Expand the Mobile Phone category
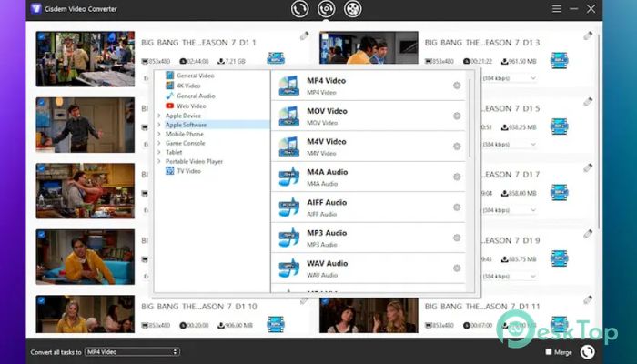637x364 pixels. [159, 134]
